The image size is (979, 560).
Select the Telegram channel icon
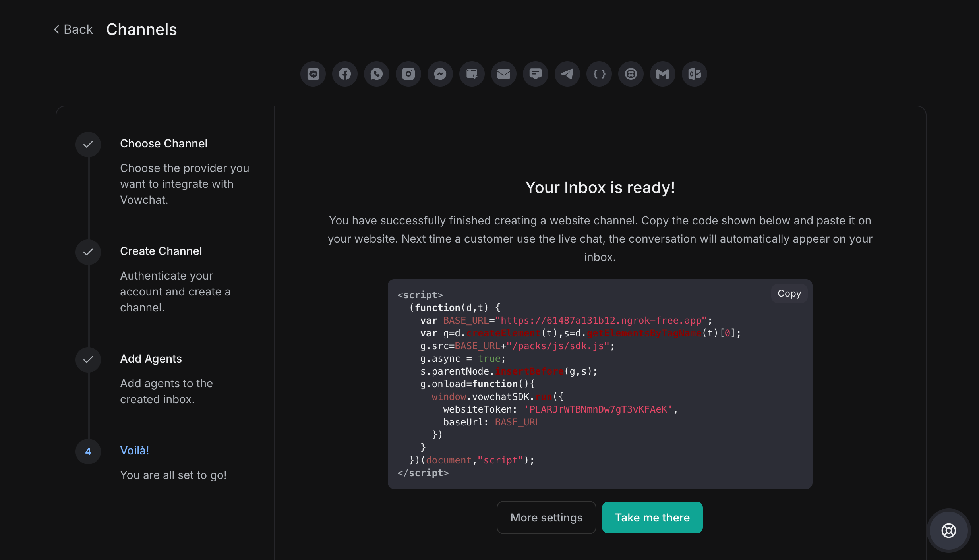click(567, 74)
